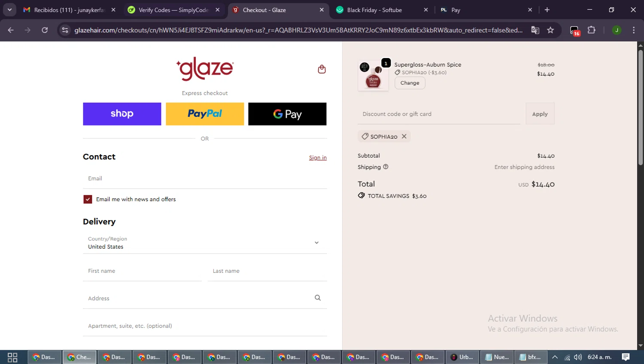Click the Change button under Supergloss item

pos(410,83)
